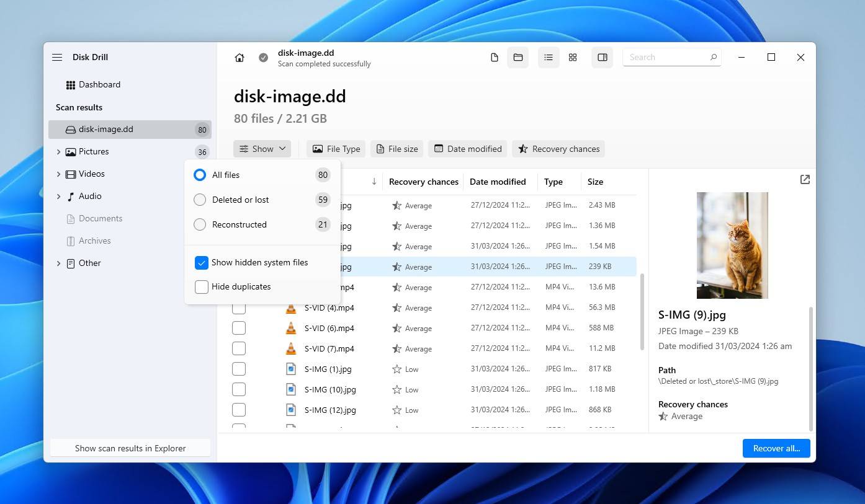Select the Reconstructed radio option
Image resolution: width=865 pixels, height=504 pixels.
[x=200, y=224]
